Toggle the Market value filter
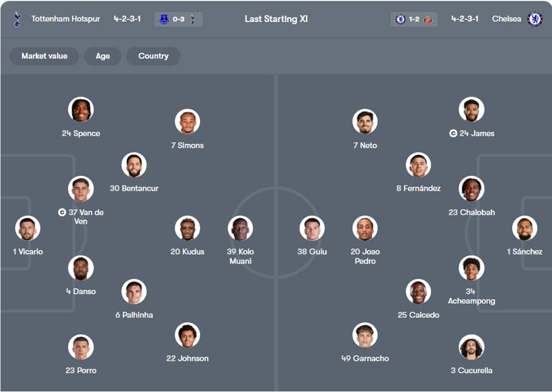552x392 pixels. [44, 56]
